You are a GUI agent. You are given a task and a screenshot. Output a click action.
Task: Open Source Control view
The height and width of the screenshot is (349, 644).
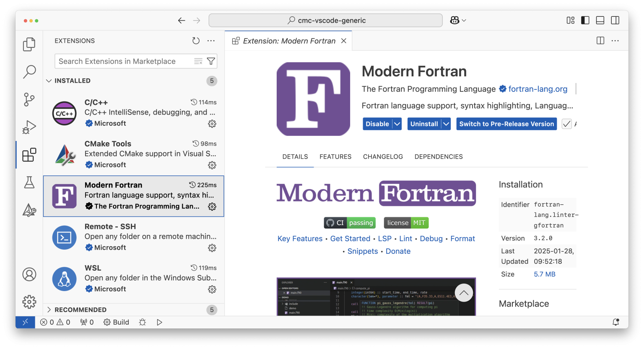[29, 99]
